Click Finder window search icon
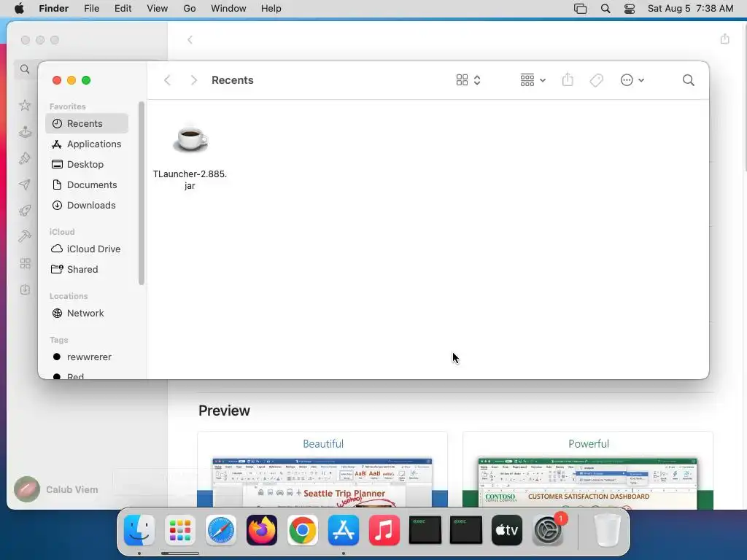 [689, 80]
